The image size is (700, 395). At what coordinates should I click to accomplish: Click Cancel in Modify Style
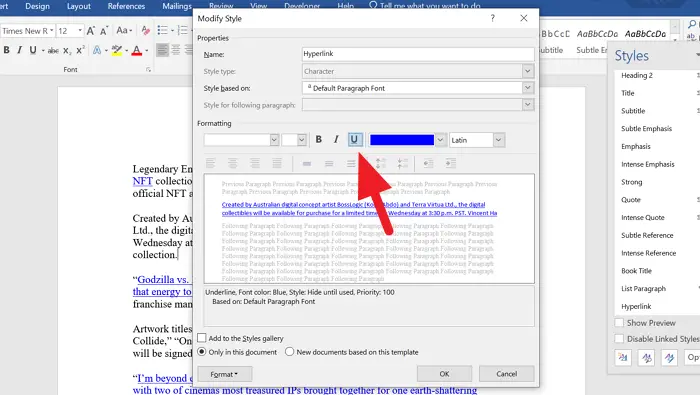click(x=506, y=374)
